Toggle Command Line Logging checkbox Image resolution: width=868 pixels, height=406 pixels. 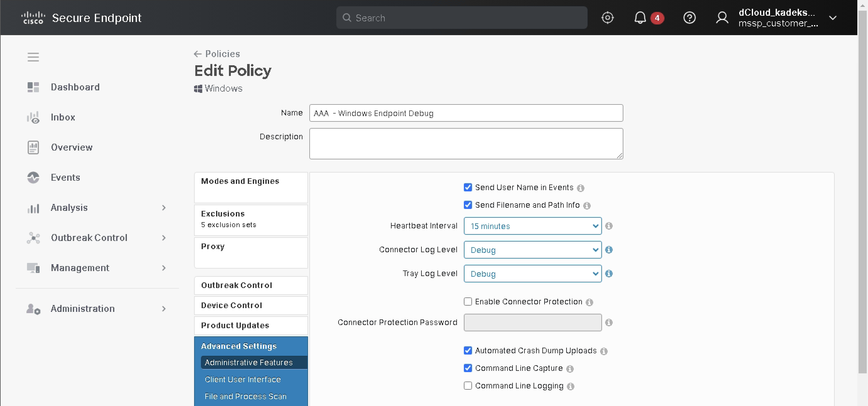point(468,386)
